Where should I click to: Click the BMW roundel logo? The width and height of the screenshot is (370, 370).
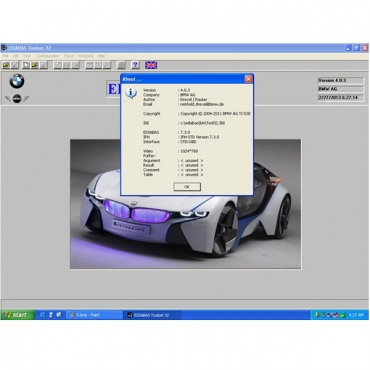click(17, 82)
